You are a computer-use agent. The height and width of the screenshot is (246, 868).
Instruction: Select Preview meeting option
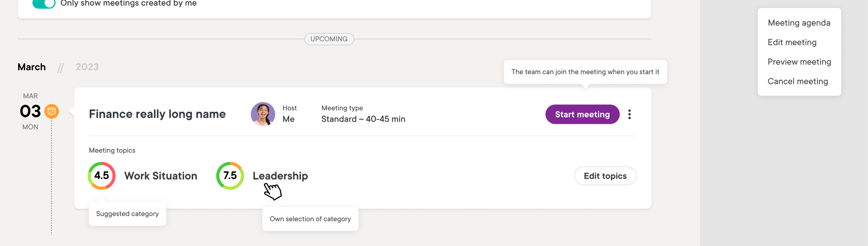[x=799, y=62]
